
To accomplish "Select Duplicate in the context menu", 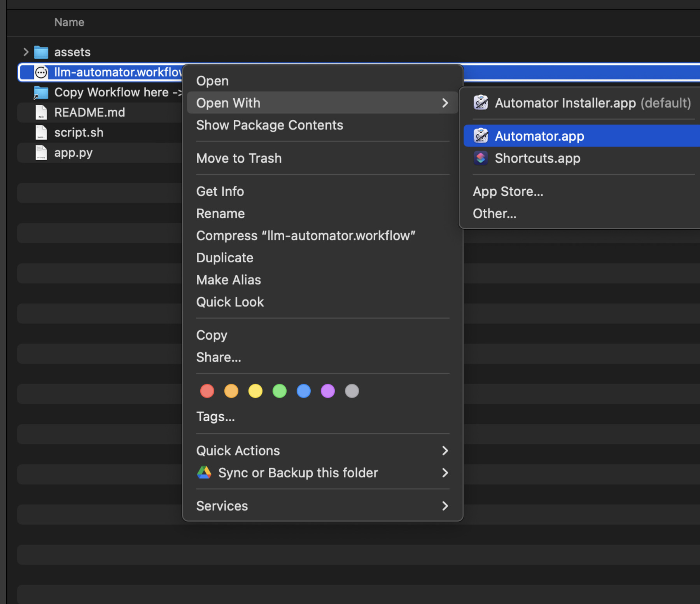I will 322,258.
